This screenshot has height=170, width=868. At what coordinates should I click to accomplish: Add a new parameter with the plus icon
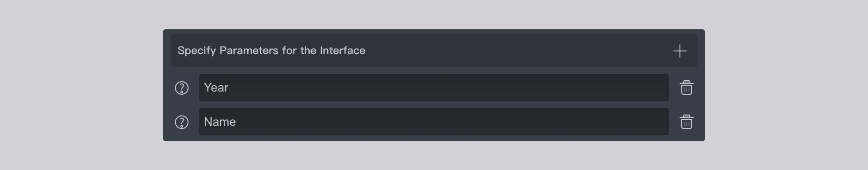click(x=679, y=51)
